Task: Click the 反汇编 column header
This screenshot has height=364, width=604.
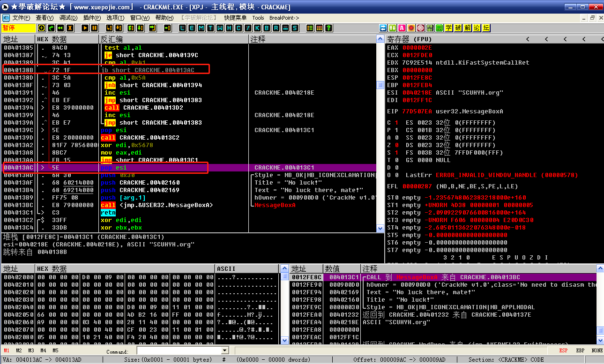Action: (x=173, y=39)
